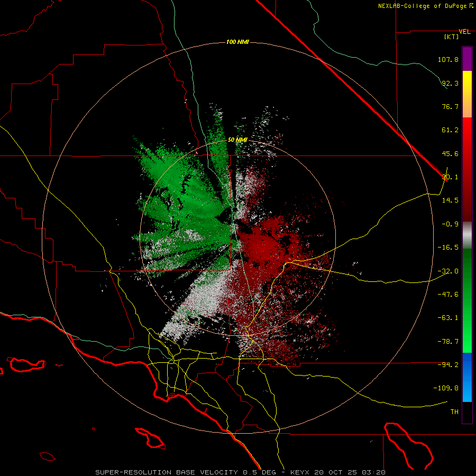Click the 61.2 velocity scale value
Screen dimensions: 476x476
click(x=450, y=130)
